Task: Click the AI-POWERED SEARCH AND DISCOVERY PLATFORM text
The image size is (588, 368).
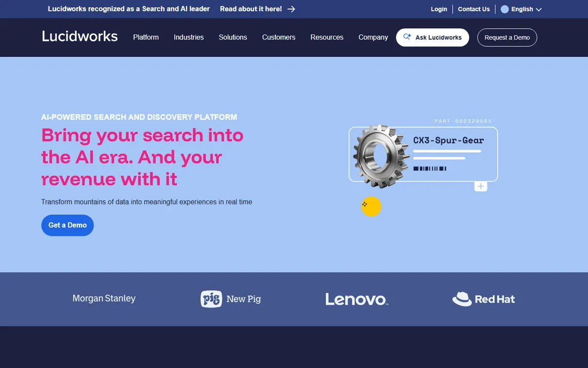Action: [x=139, y=117]
